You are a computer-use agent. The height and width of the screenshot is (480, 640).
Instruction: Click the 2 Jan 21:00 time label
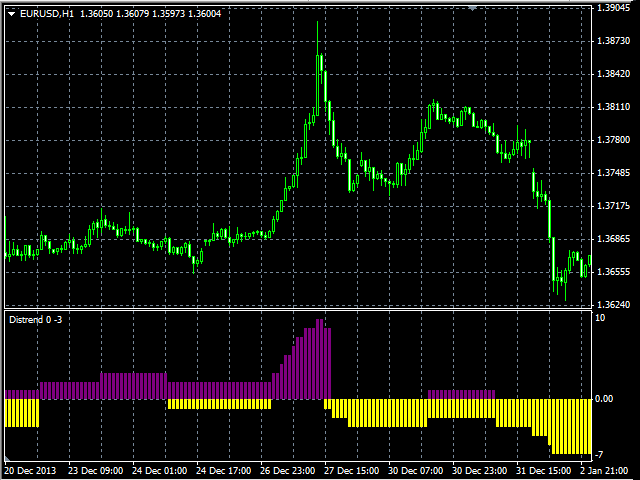pyautogui.click(x=604, y=471)
